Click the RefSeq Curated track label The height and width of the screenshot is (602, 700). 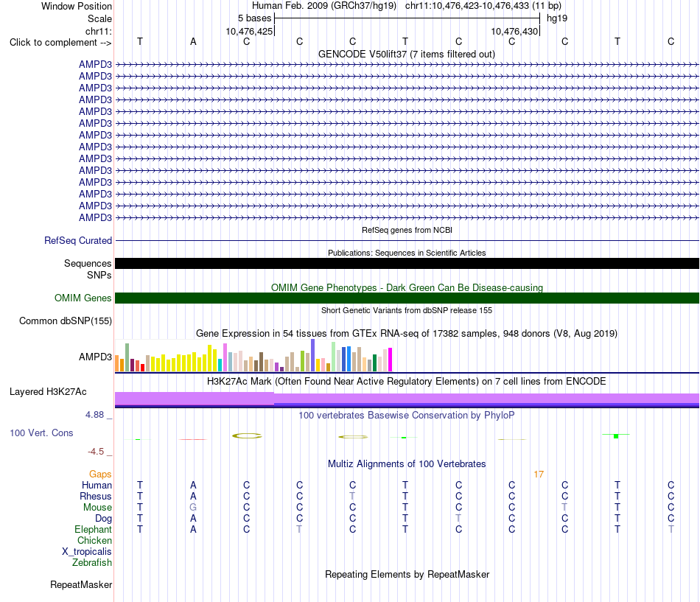click(78, 240)
